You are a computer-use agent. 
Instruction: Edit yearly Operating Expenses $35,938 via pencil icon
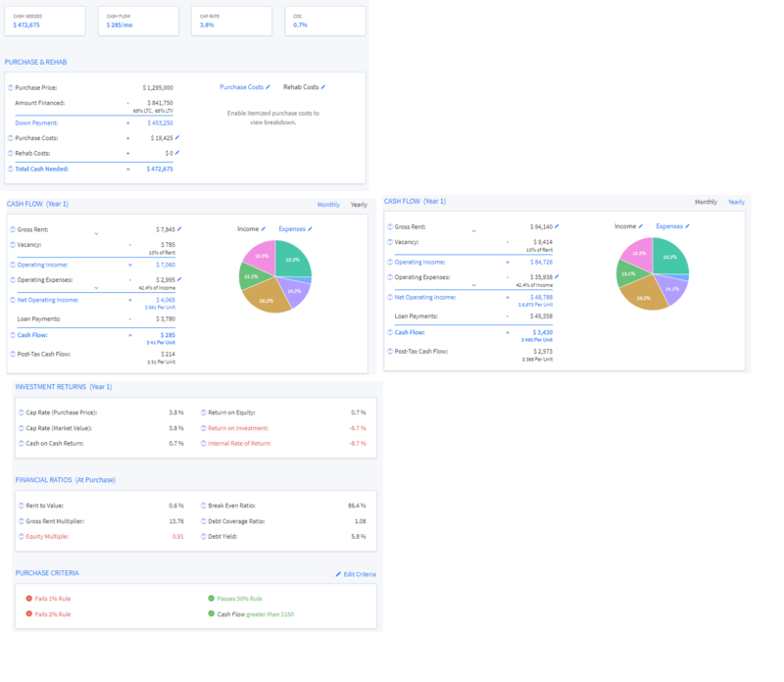(x=558, y=277)
